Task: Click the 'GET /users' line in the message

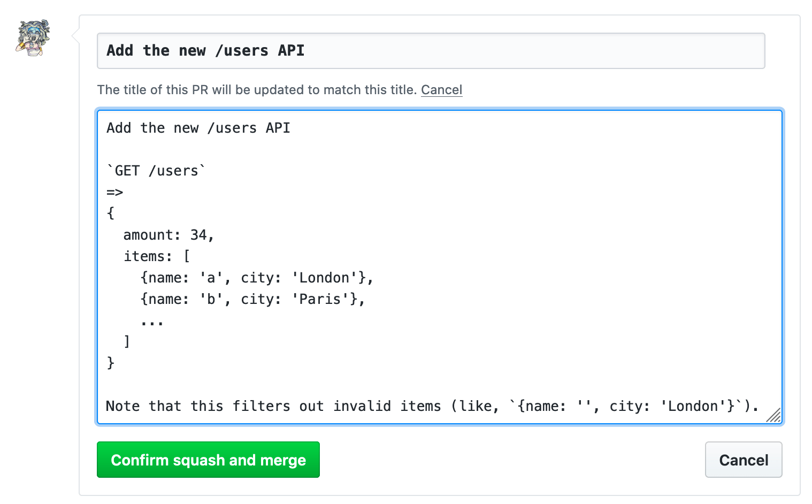Action: click(x=156, y=170)
